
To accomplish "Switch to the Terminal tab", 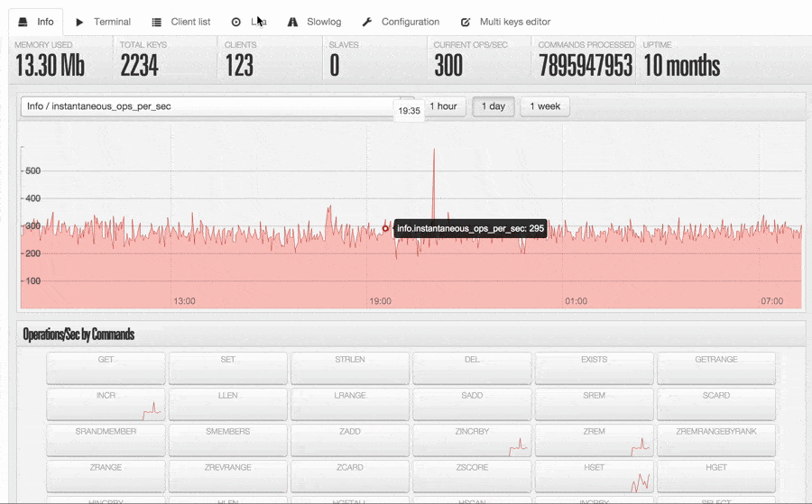I will click(x=103, y=22).
